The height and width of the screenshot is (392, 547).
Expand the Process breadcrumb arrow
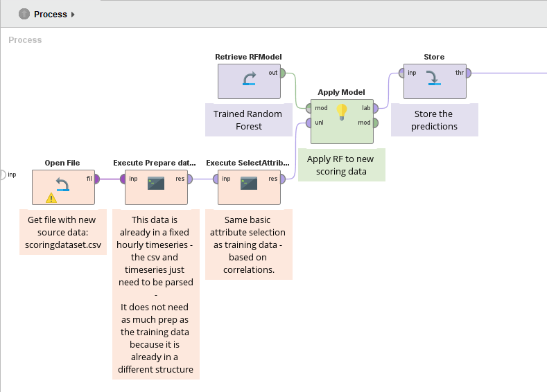73,15
